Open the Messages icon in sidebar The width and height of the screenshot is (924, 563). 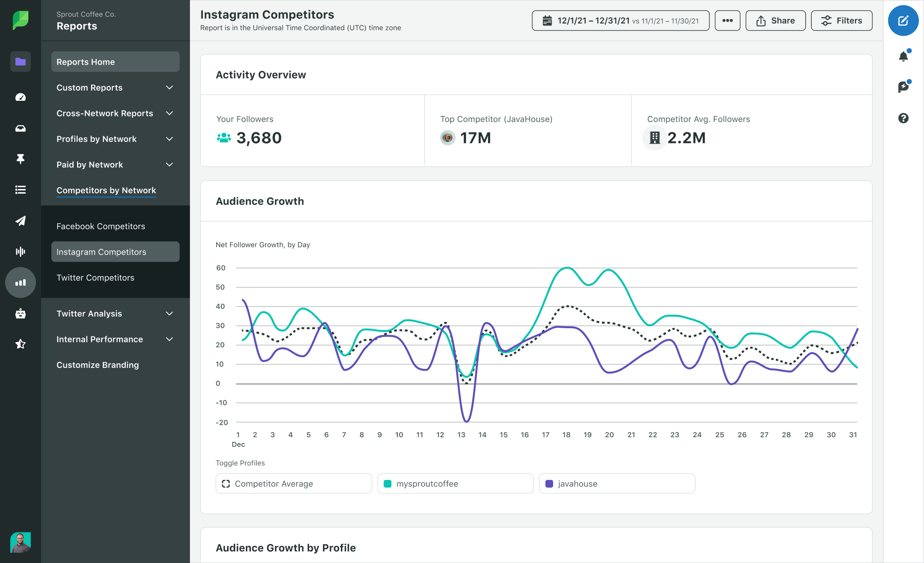pyautogui.click(x=20, y=128)
